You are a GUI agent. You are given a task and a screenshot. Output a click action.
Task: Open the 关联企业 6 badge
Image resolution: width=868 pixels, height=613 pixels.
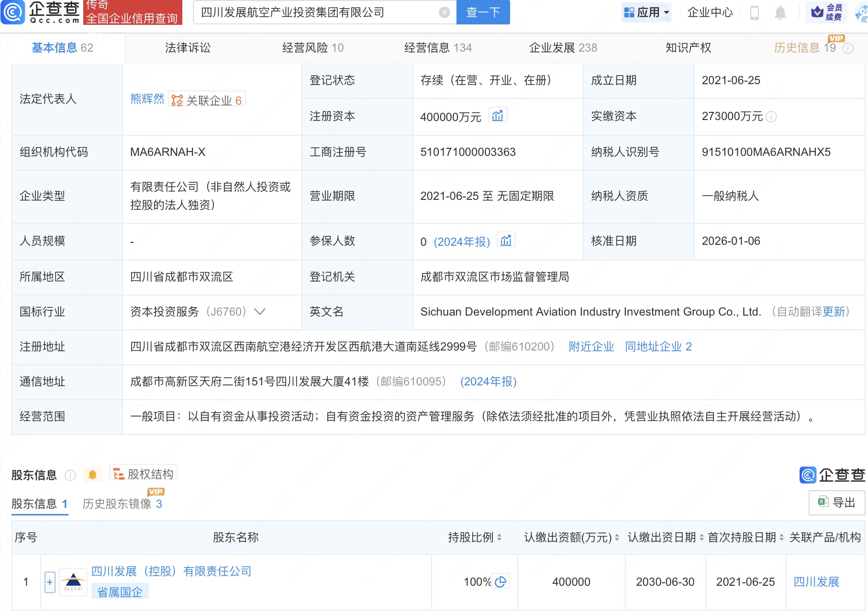pyautogui.click(x=207, y=100)
